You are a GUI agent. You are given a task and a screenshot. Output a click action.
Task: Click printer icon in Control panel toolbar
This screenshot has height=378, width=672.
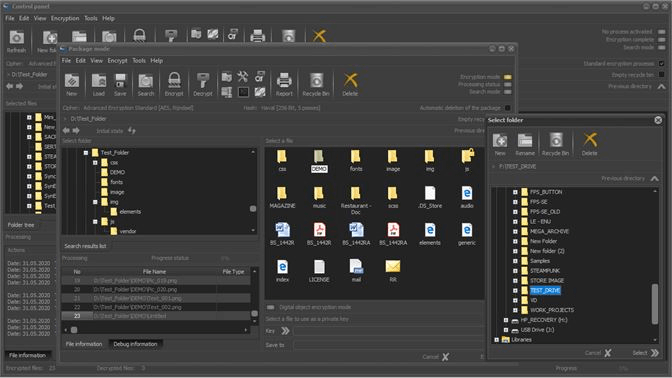257,35
